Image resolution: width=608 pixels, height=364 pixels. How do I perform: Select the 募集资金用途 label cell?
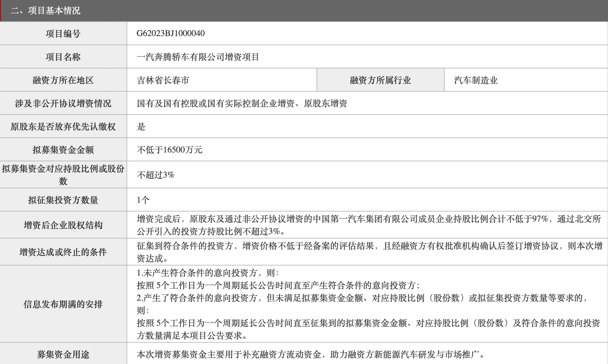pyautogui.click(x=63, y=354)
